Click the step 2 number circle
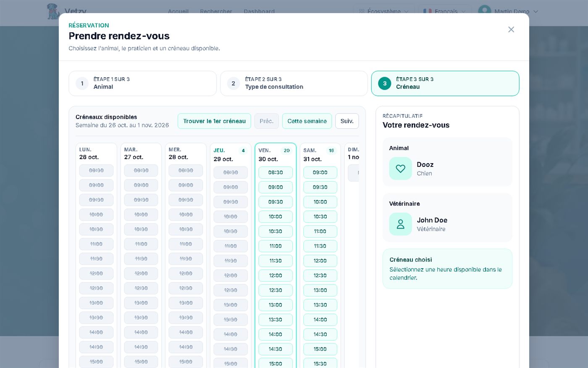This screenshot has width=588, height=368. click(233, 83)
